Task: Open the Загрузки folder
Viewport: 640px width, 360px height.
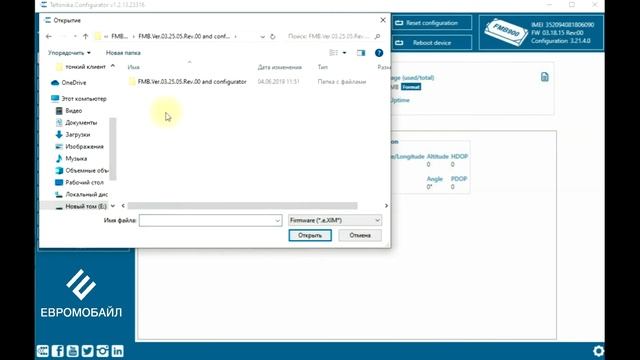Action: point(73,134)
